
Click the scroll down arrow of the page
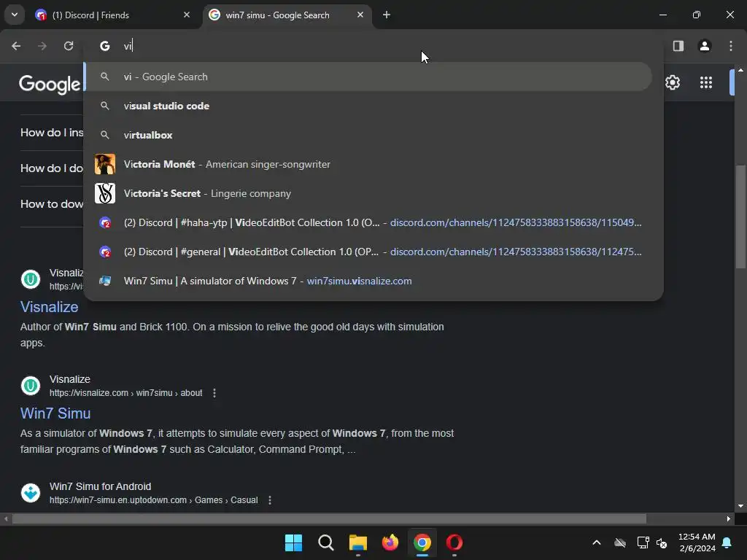tap(740, 506)
